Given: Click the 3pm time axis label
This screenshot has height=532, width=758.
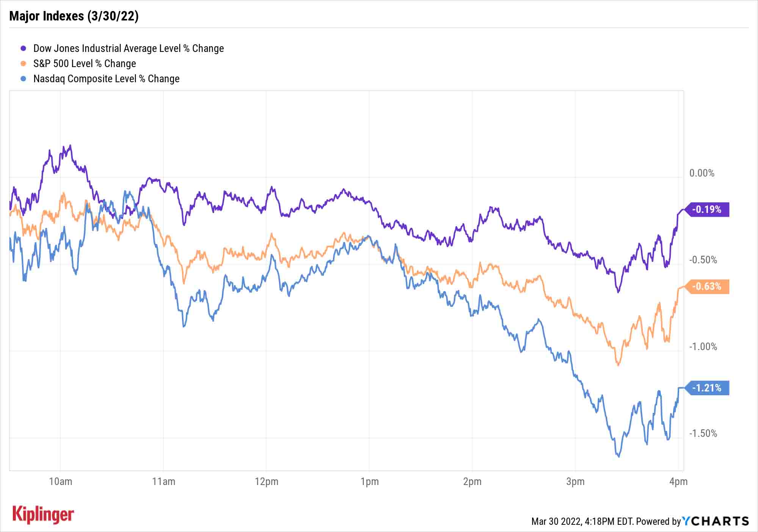Looking at the screenshot, I should coord(575,482).
